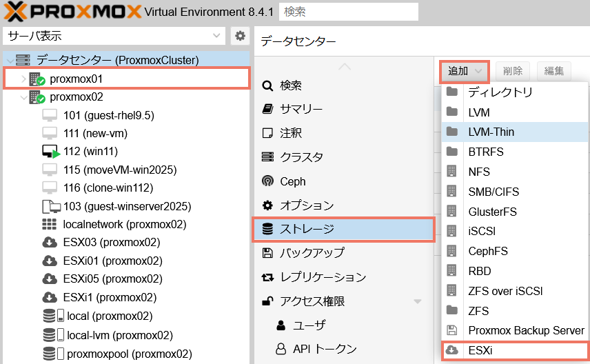
Task: Click the ESX03 cloud download icon
Action: pyautogui.click(x=49, y=242)
